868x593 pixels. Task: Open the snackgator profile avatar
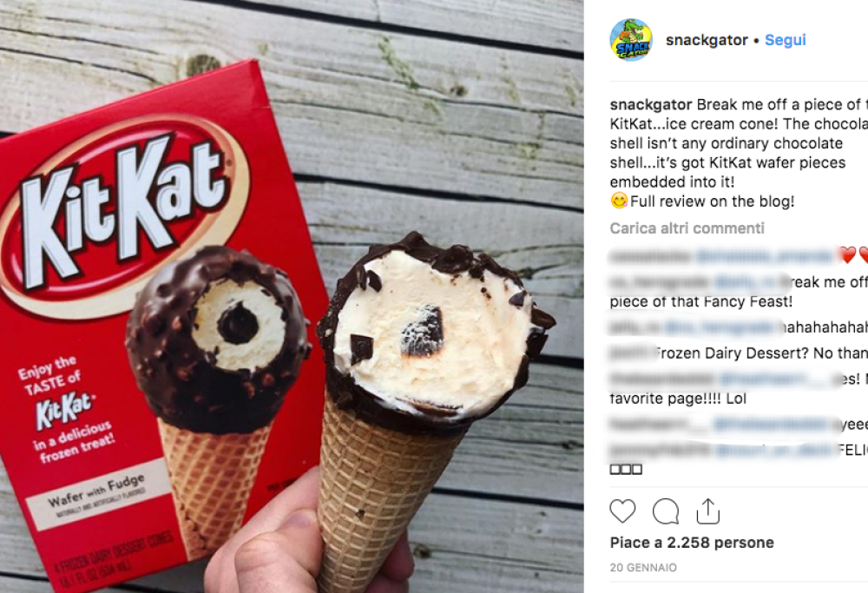pos(631,40)
